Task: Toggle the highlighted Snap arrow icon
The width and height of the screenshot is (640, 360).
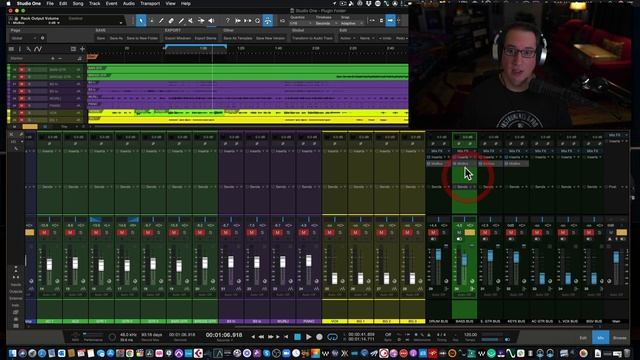Action: tap(390, 20)
